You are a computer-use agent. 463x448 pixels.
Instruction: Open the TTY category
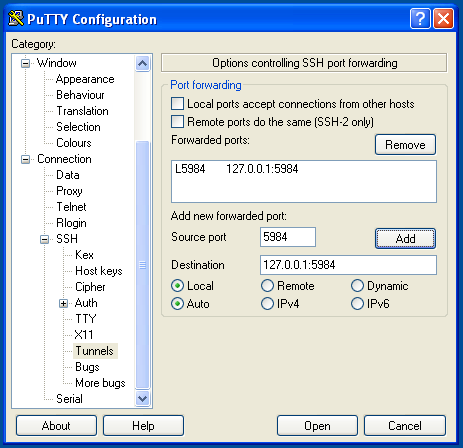click(86, 319)
